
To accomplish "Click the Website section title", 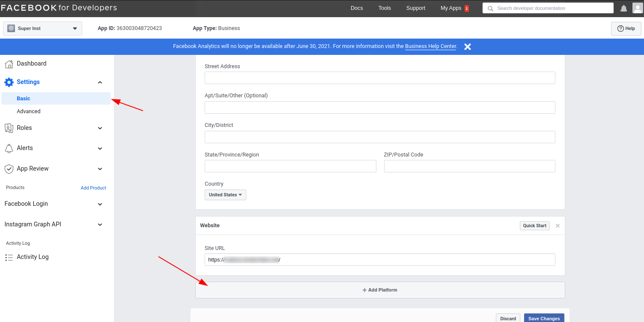I will point(210,226).
